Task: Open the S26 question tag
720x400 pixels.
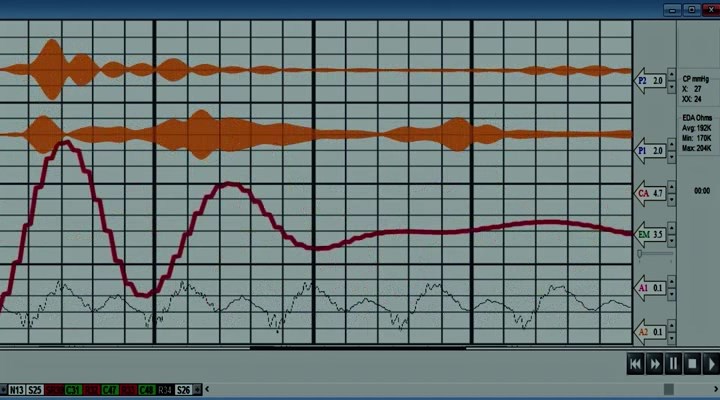Action: (x=182, y=389)
